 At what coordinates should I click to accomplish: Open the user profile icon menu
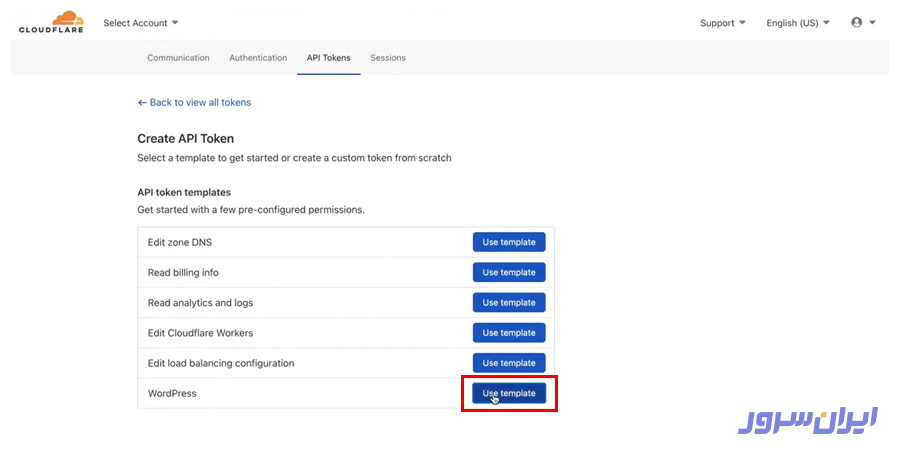coord(862,23)
